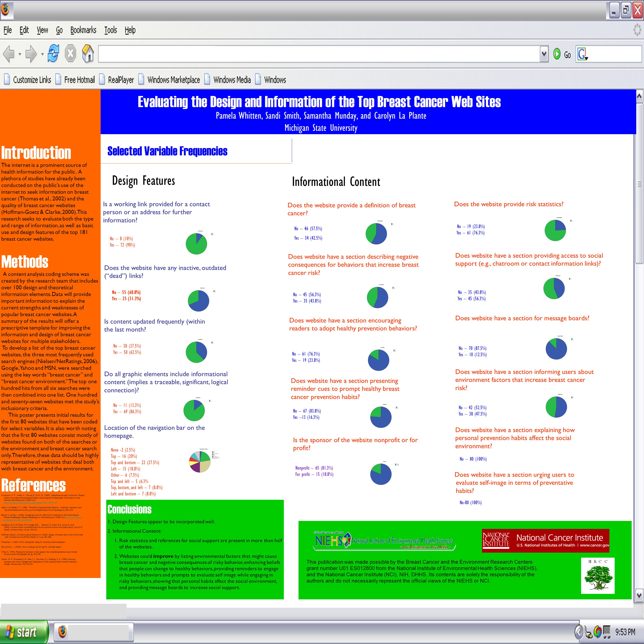Open the Customize Links bookmark
Screen dimensions: 644x644
click(x=28, y=80)
